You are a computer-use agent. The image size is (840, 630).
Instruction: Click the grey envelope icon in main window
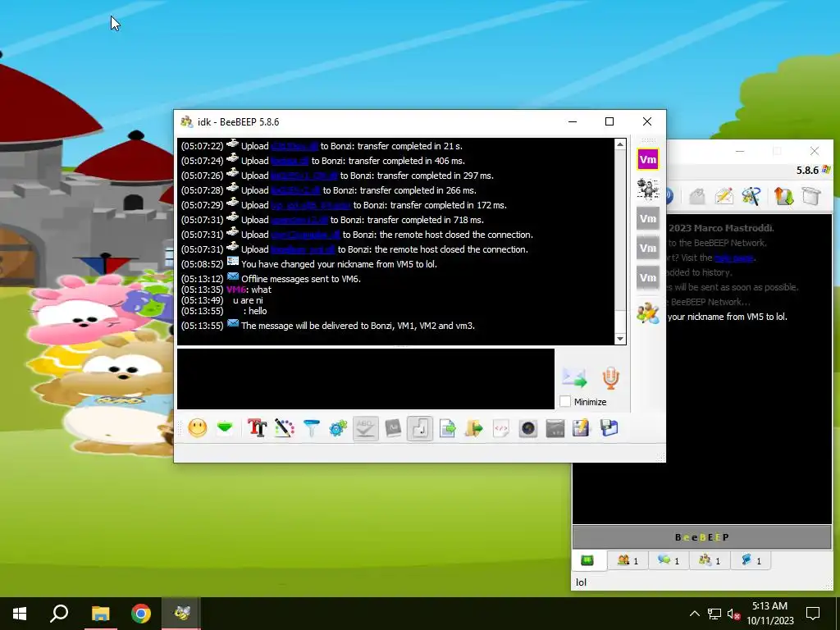point(697,196)
